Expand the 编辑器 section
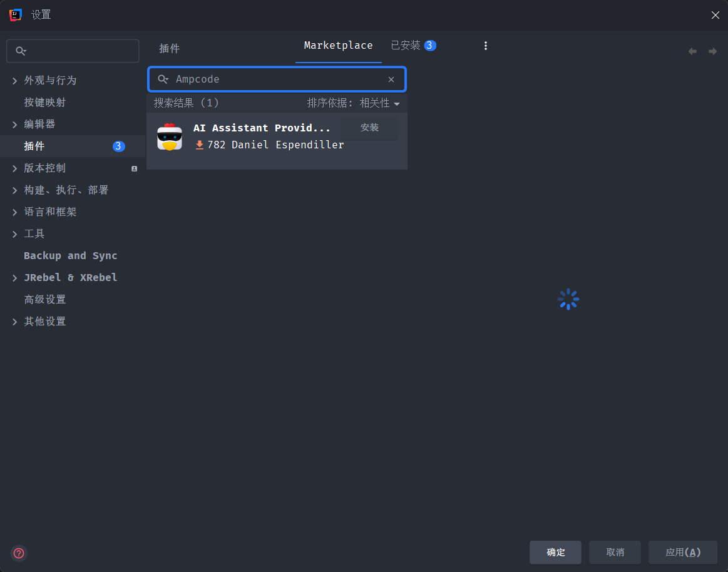Screen dimensions: 728x572 [x=15, y=125]
